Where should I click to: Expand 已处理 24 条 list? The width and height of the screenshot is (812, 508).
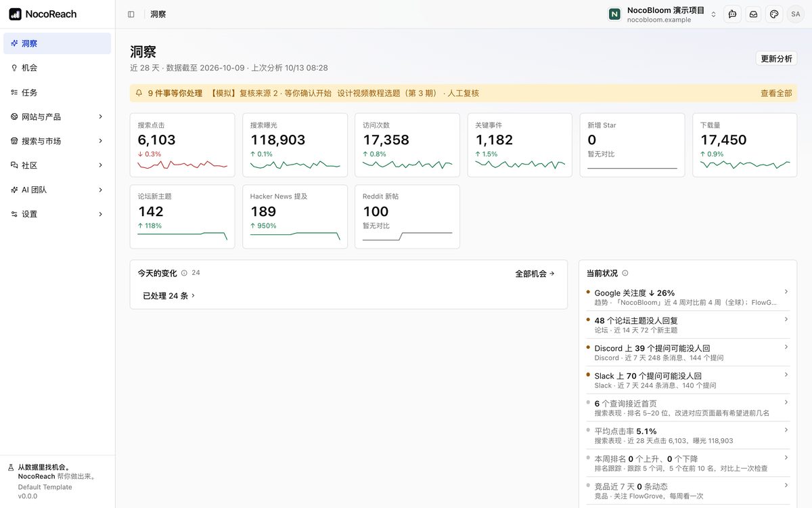click(168, 296)
